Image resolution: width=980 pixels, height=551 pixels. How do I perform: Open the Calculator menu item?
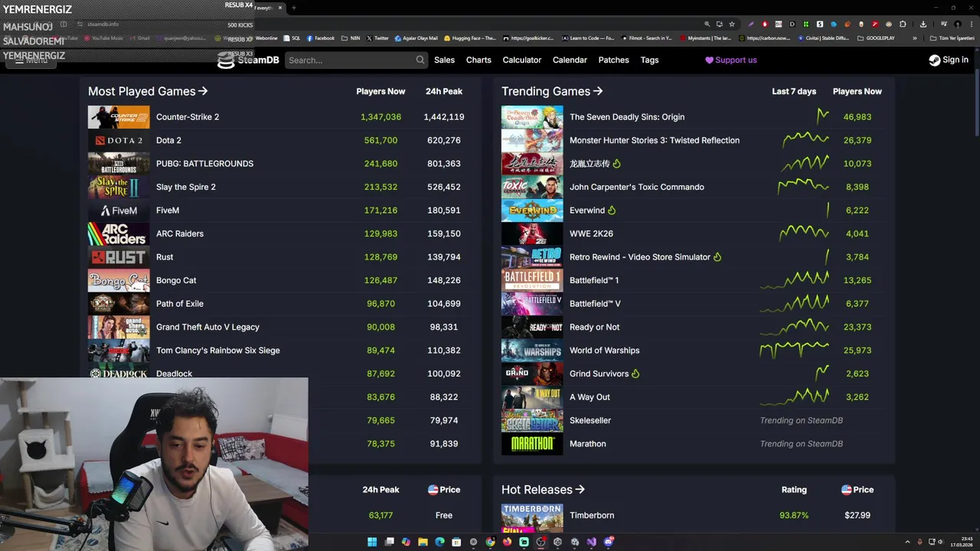point(522,60)
